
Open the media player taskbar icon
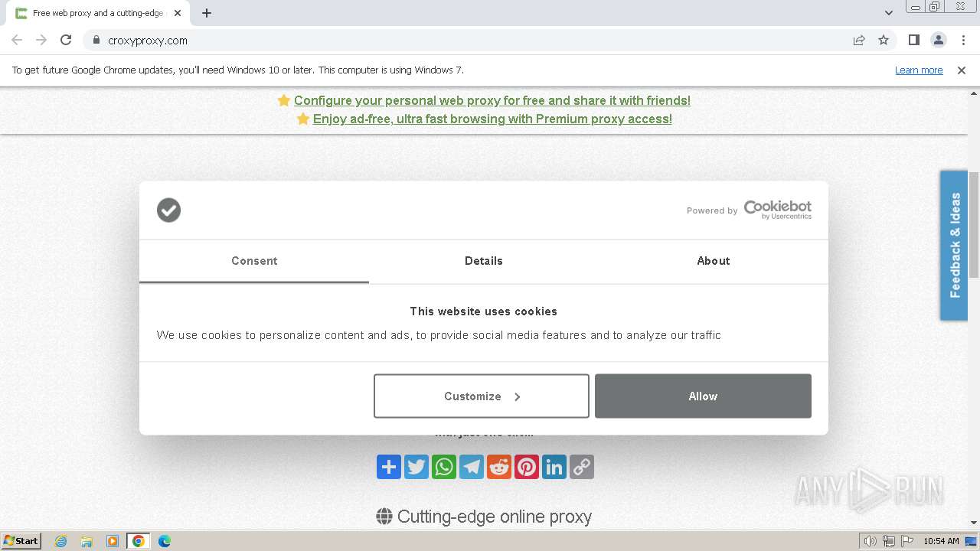(x=113, y=541)
